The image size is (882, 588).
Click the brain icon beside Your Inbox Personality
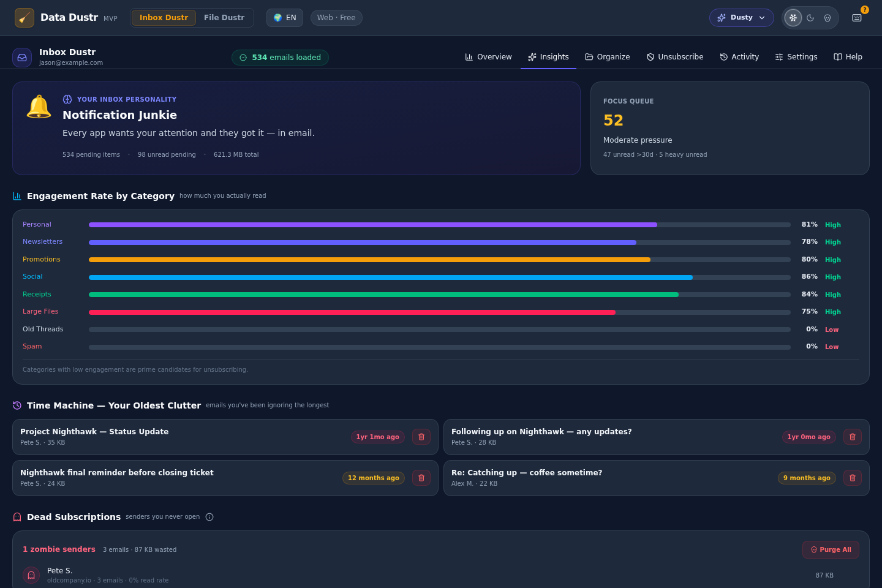67,99
